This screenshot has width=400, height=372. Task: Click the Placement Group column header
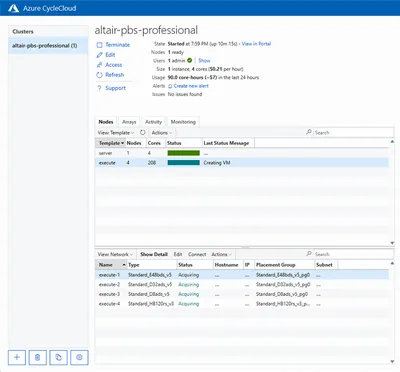click(x=284, y=265)
